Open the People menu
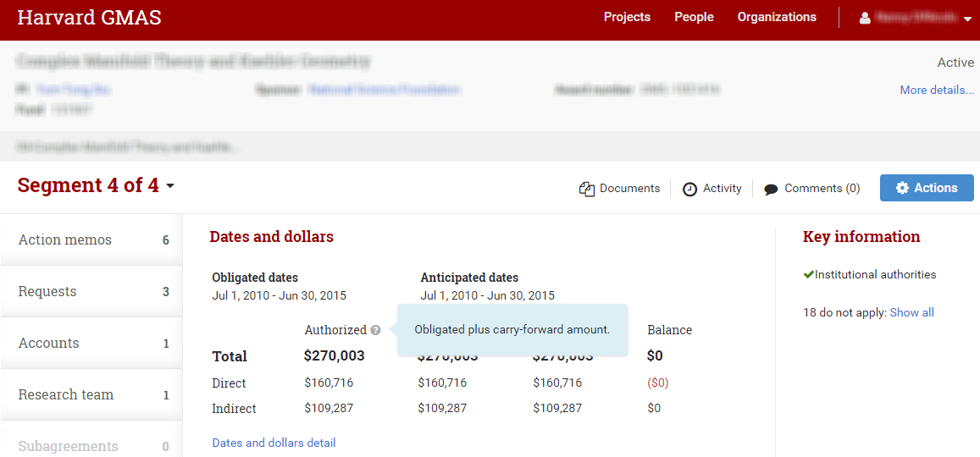Viewport: 980px width, 457px height. pos(694,18)
